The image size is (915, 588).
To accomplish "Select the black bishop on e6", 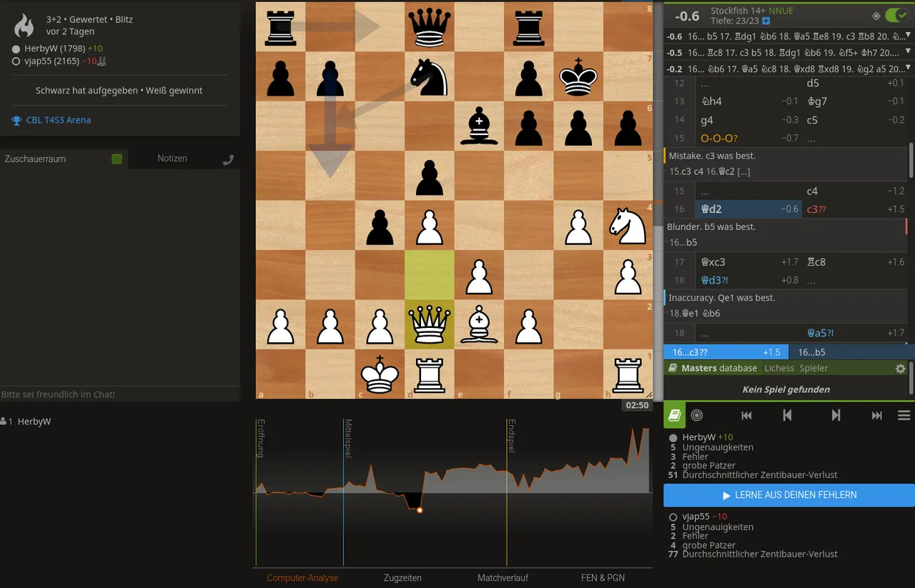I will pos(479,126).
